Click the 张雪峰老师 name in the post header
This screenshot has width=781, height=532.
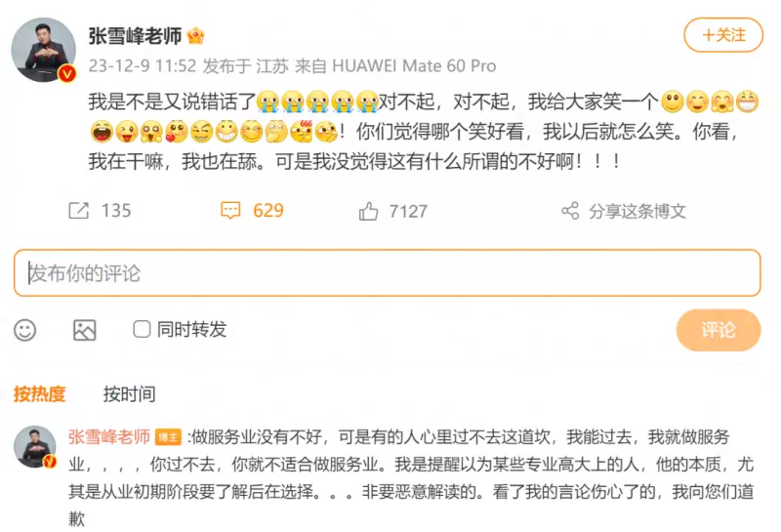[x=135, y=36]
